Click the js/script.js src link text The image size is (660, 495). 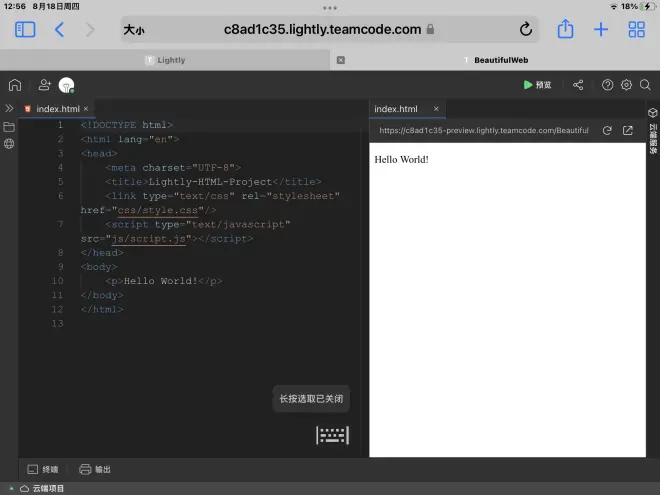tap(148, 239)
